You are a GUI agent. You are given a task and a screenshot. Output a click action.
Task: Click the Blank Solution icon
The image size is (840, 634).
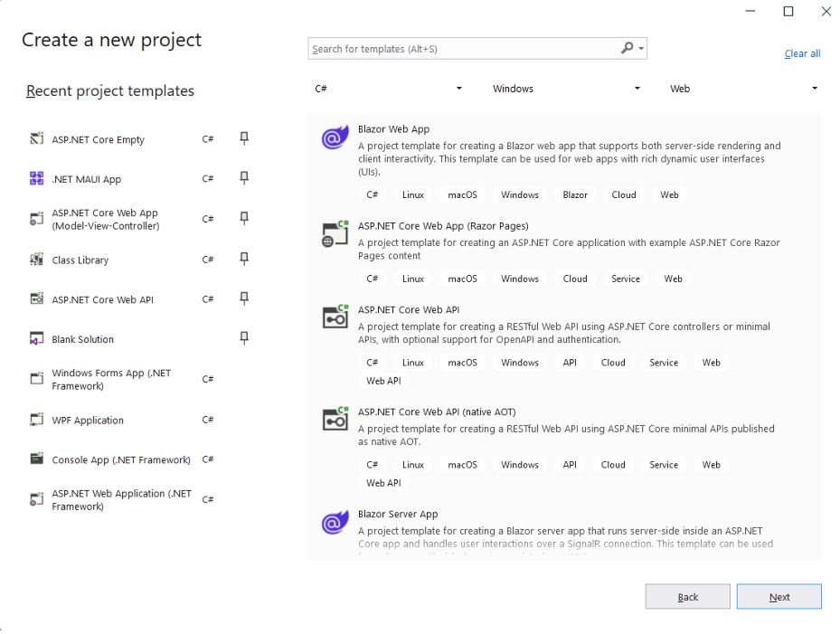(36, 338)
